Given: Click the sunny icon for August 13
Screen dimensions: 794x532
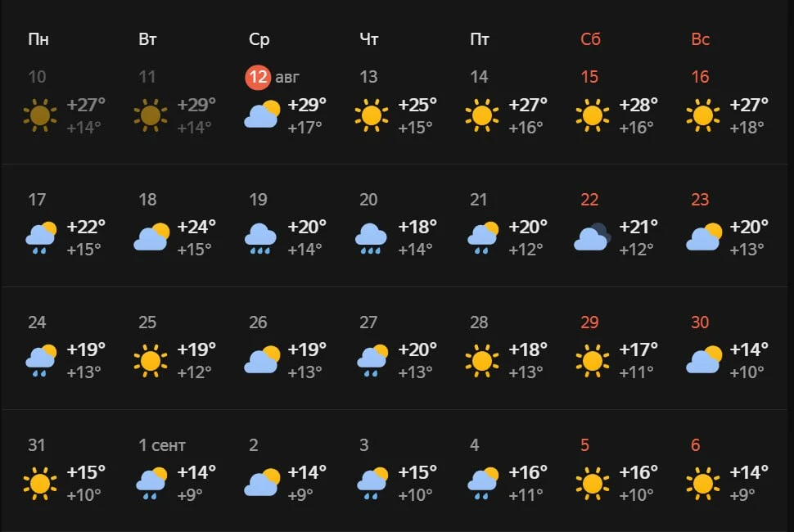Looking at the screenshot, I should click(x=371, y=115).
